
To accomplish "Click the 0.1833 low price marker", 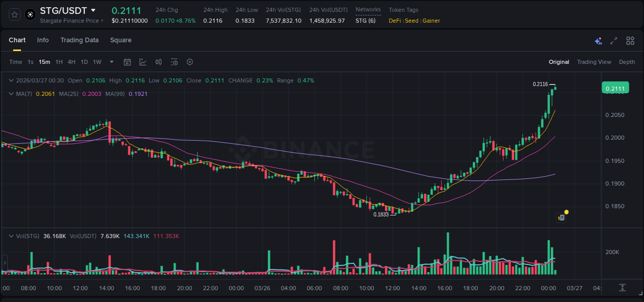I will [x=381, y=214].
